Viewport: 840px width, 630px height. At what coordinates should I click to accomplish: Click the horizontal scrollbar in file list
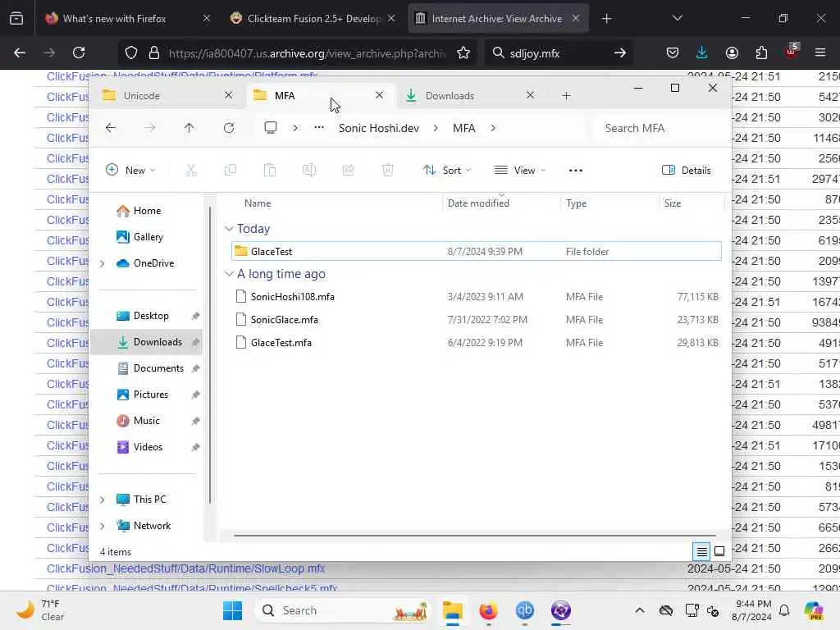(x=475, y=535)
